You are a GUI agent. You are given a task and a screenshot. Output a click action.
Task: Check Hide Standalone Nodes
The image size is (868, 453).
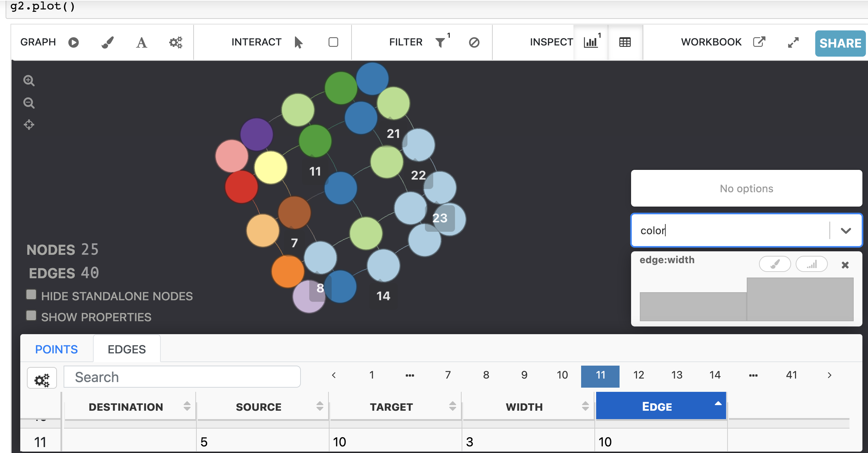tap(31, 295)
